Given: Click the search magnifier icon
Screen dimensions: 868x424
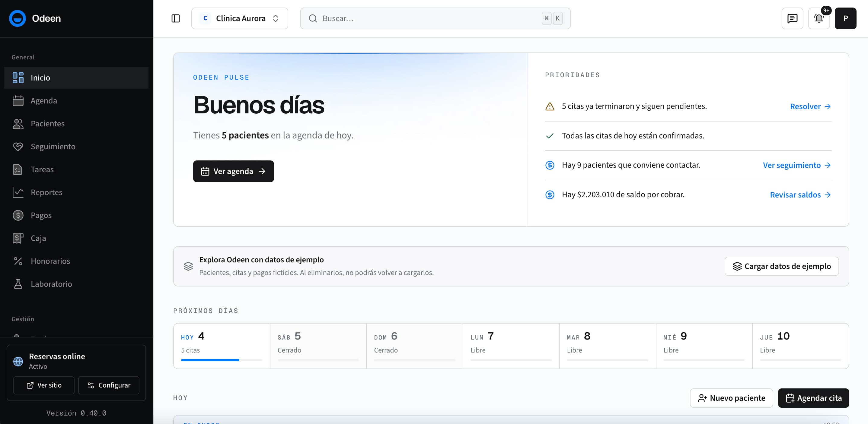Looking at the screenshot, I should click(313, 18).
